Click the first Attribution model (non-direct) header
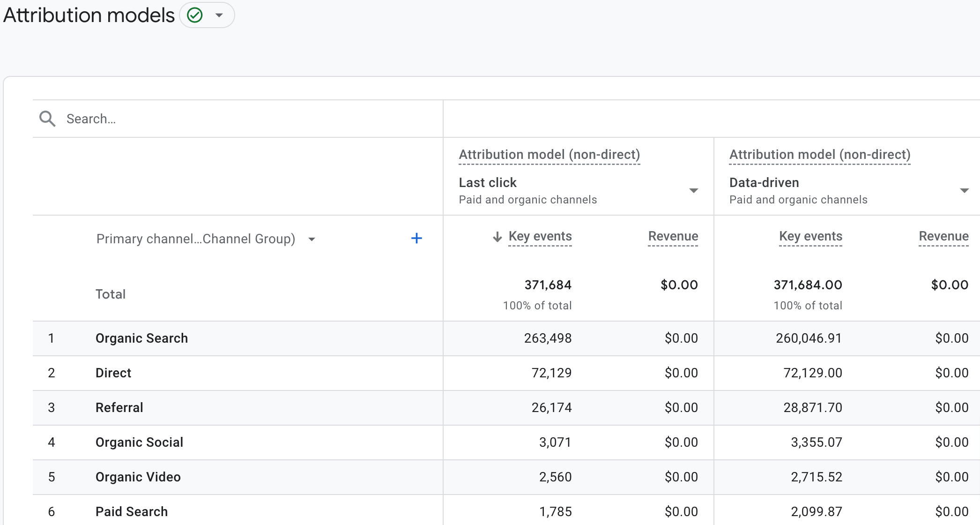Viewport: 980px width, 525px height. pyautogui.click(x=549, y=155)
